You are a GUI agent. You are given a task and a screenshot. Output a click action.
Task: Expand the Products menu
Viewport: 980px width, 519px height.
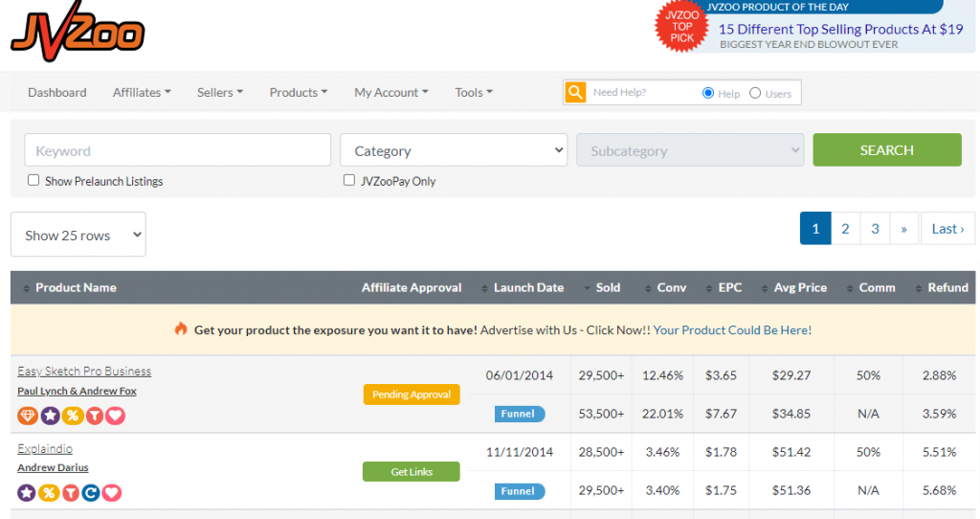coord(299,93)
